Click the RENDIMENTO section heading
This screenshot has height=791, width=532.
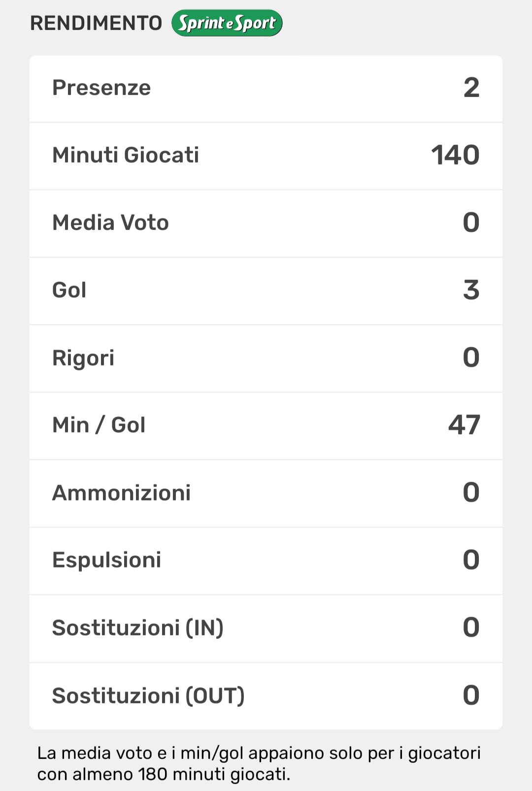click(x=96, y=23)
